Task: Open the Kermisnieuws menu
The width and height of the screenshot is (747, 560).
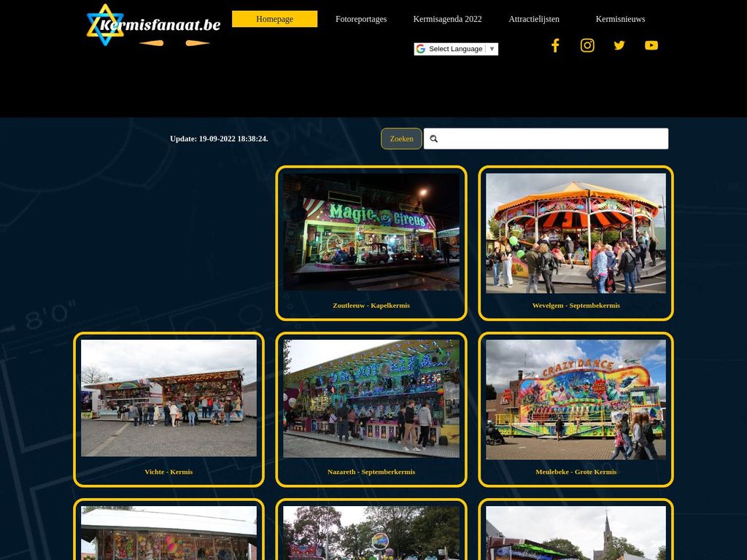Action: pyautogui.click(x=620, y=19)
